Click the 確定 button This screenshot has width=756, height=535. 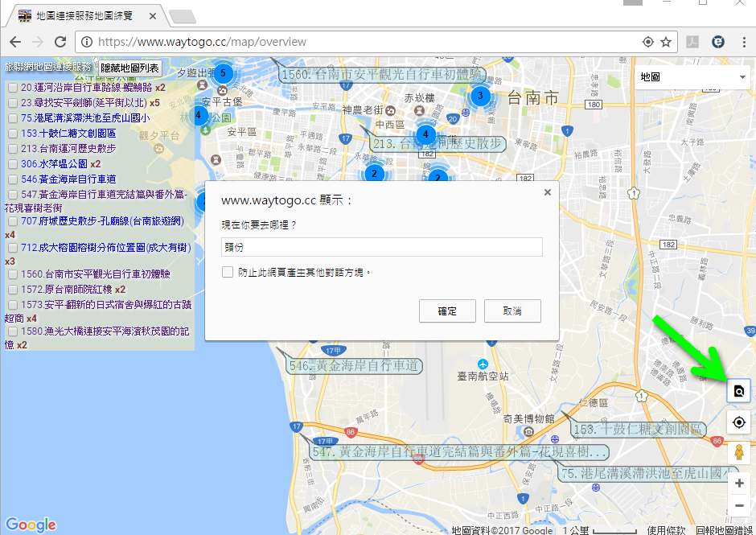click(447, 311)
